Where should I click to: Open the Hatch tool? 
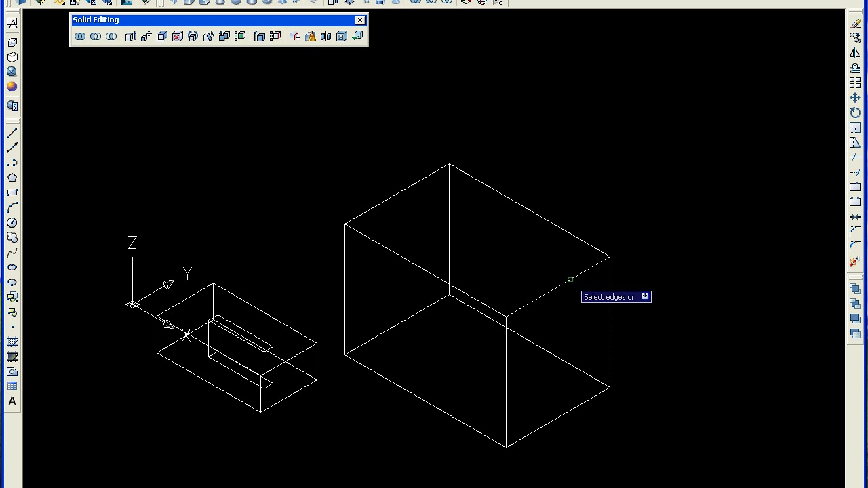12,342
